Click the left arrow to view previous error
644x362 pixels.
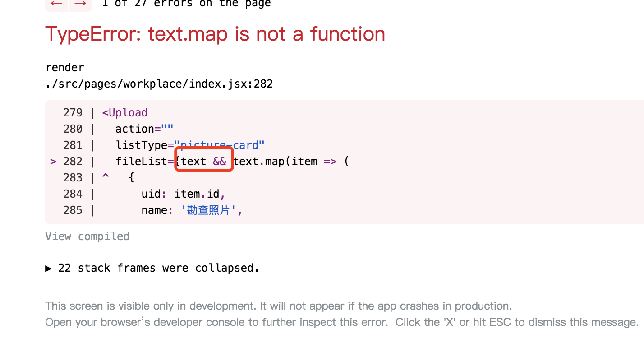56,4
